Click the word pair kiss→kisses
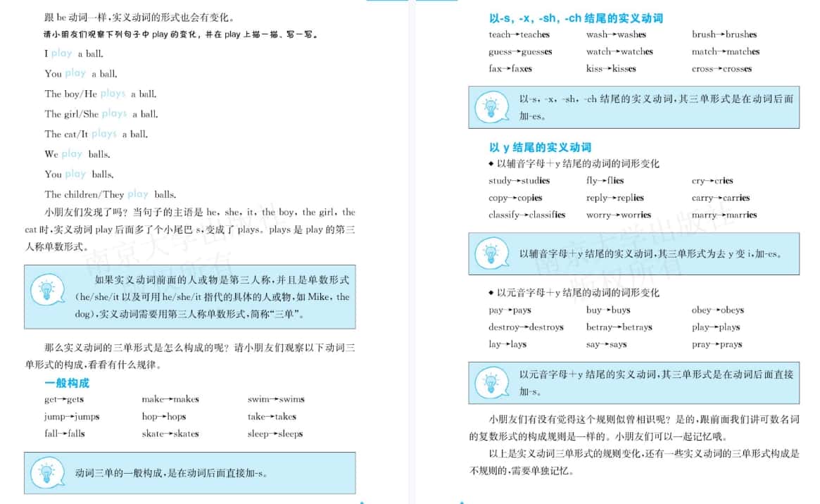Image resolution: width=820 pixels, height=504 pixels. pos(612,68)
